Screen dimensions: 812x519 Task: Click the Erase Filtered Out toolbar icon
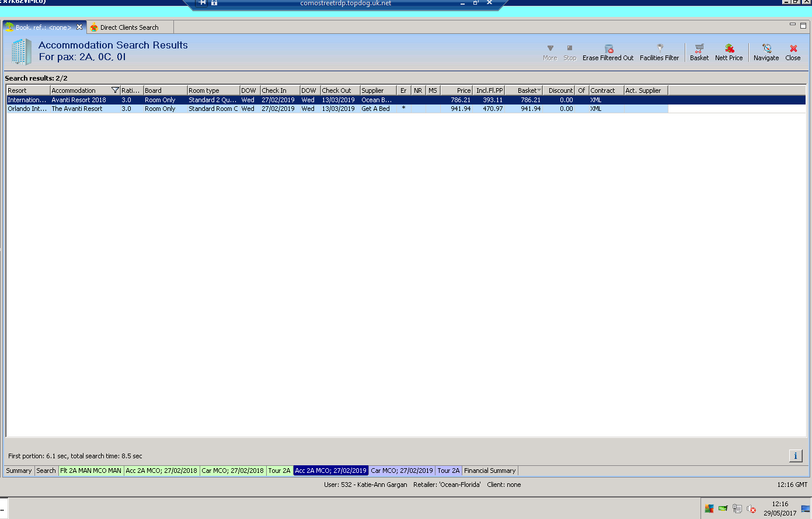coord(608,48)
